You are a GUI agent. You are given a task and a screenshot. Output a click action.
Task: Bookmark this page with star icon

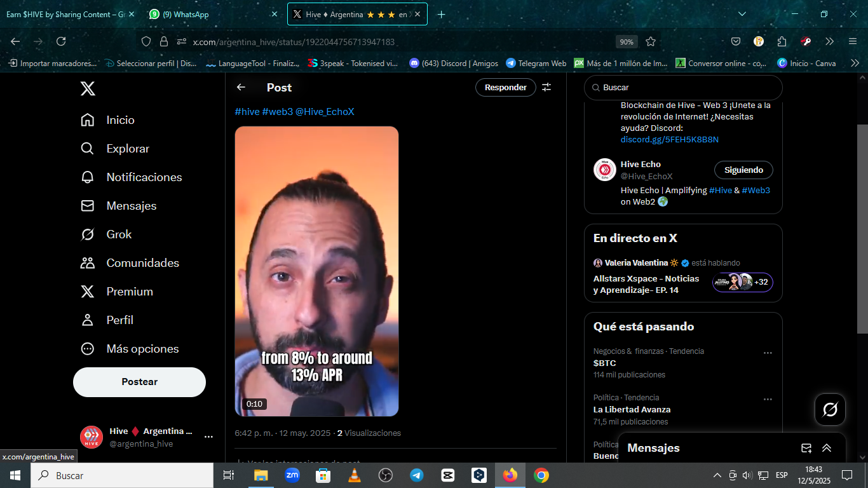651,41
